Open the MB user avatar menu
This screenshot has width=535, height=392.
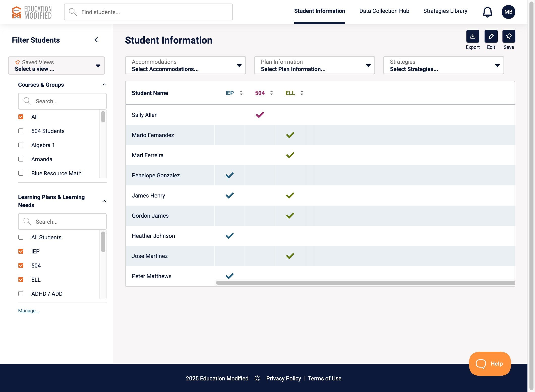point(508,12)
